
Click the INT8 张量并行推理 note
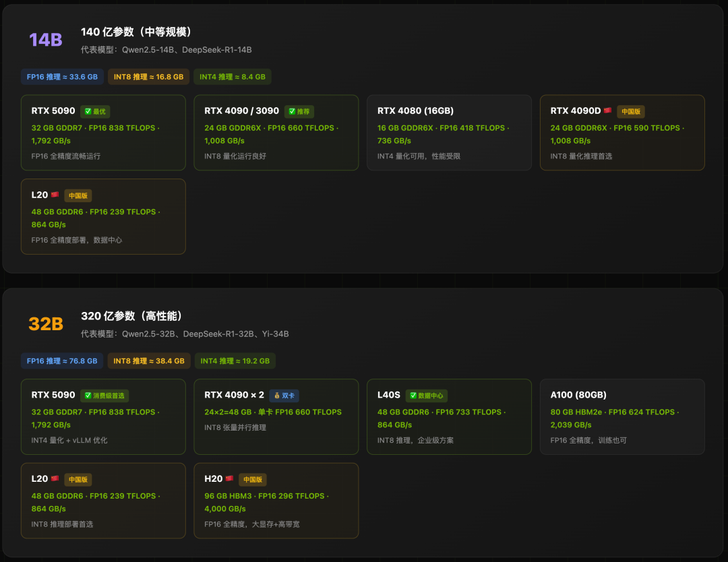[235, 428]
